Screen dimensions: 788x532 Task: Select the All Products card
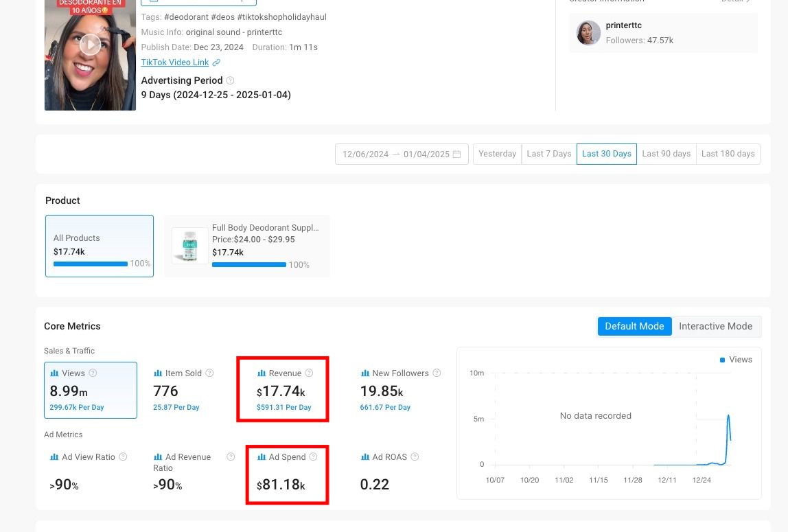(x=100, y=246)
